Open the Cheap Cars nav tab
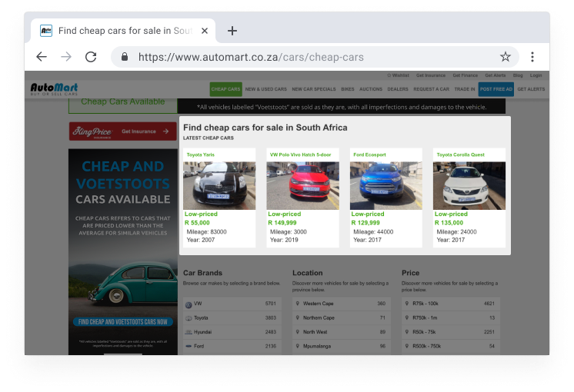 click(226, 89)
